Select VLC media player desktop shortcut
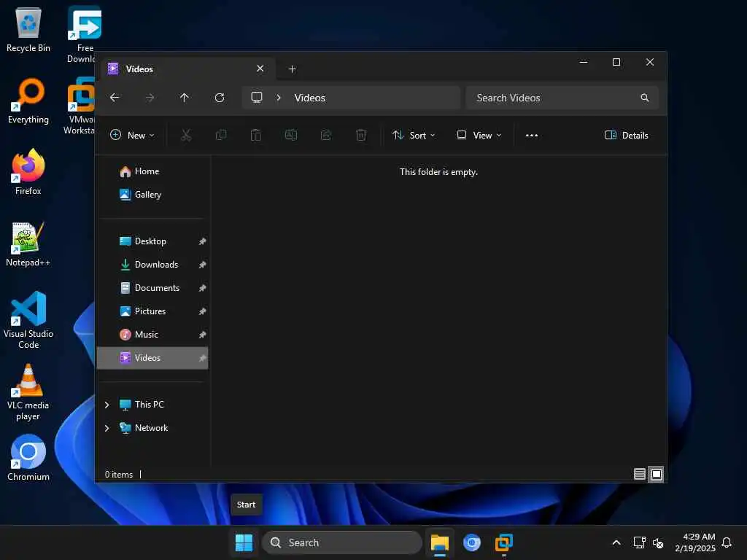747x560 pixels. (x=28, y=392)
